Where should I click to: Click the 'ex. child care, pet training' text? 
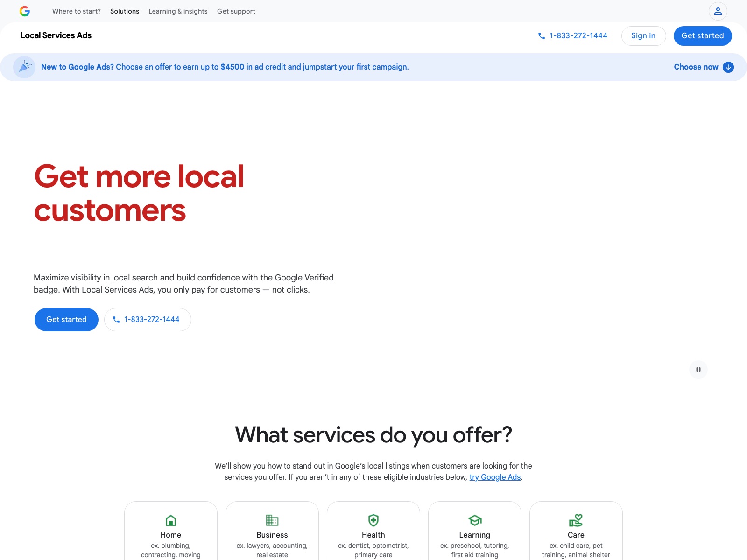click(x=576, y=550)
